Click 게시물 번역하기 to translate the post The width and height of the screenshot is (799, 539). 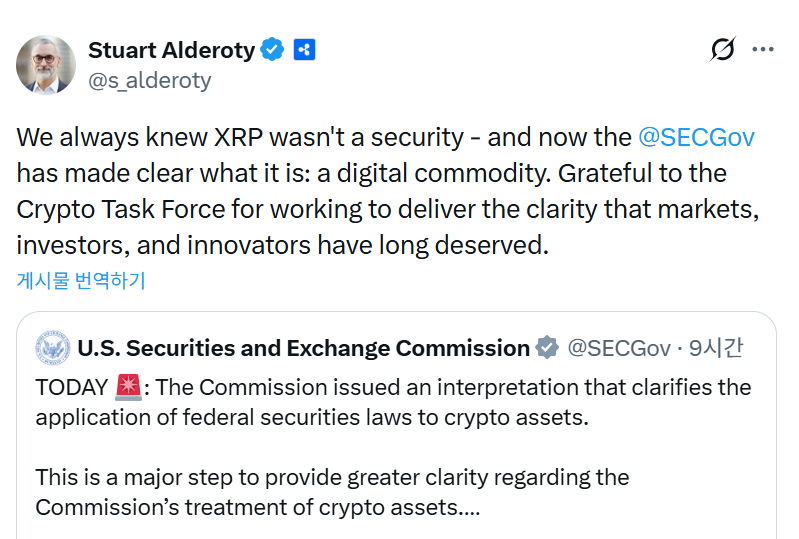[x=81, y=280]
